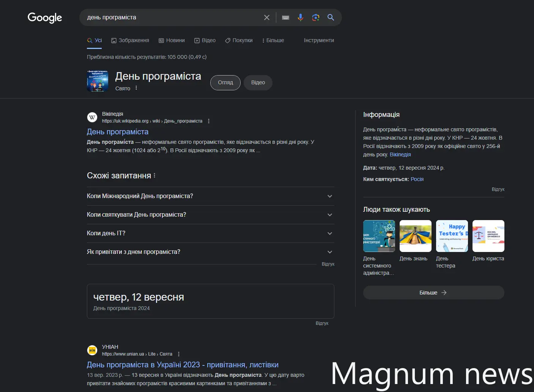
Task: Open Google Lens image search icon
Action: pyautogui.click(x=316, y=17)
